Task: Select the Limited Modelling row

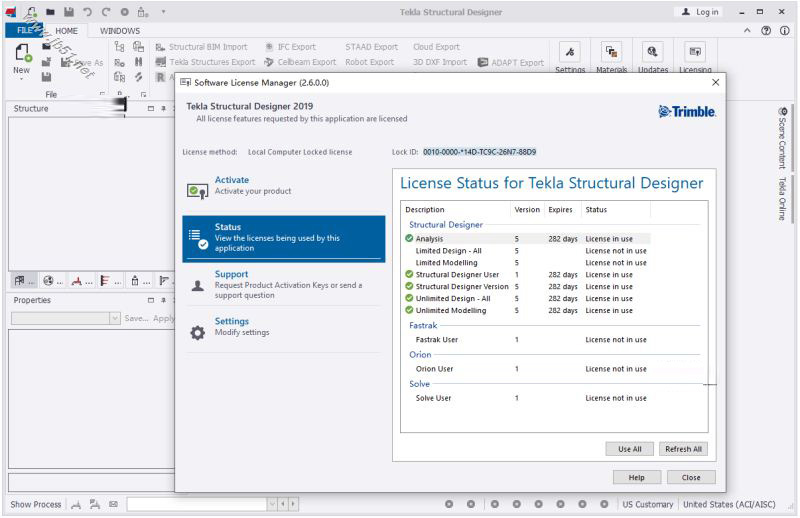Action: coord(527,263)
